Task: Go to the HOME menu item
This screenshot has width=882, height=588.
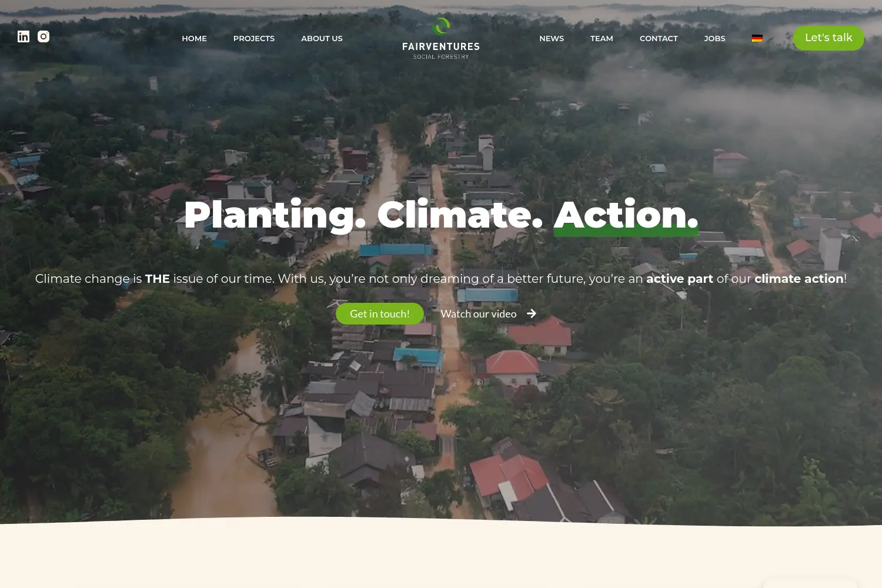Action: click(194, 38)
